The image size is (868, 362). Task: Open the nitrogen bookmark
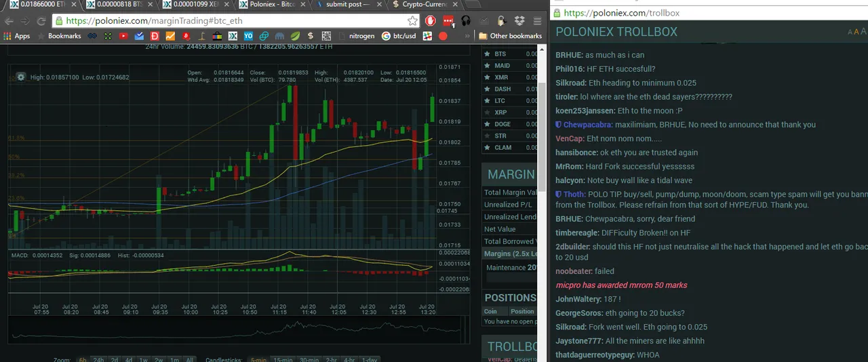355,36
